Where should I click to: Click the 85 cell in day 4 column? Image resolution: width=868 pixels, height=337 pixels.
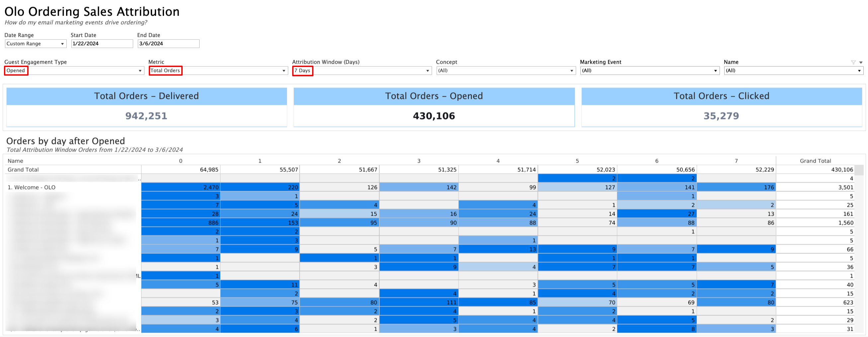click(498, 303)
